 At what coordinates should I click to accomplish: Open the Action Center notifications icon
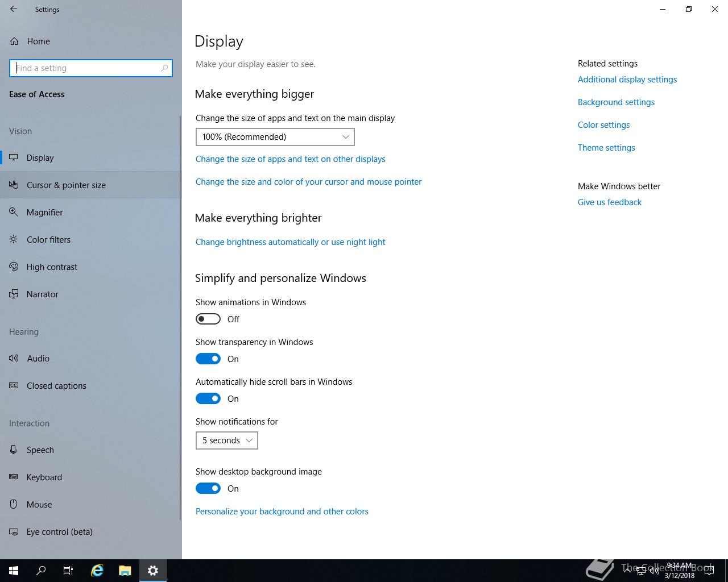709,571
